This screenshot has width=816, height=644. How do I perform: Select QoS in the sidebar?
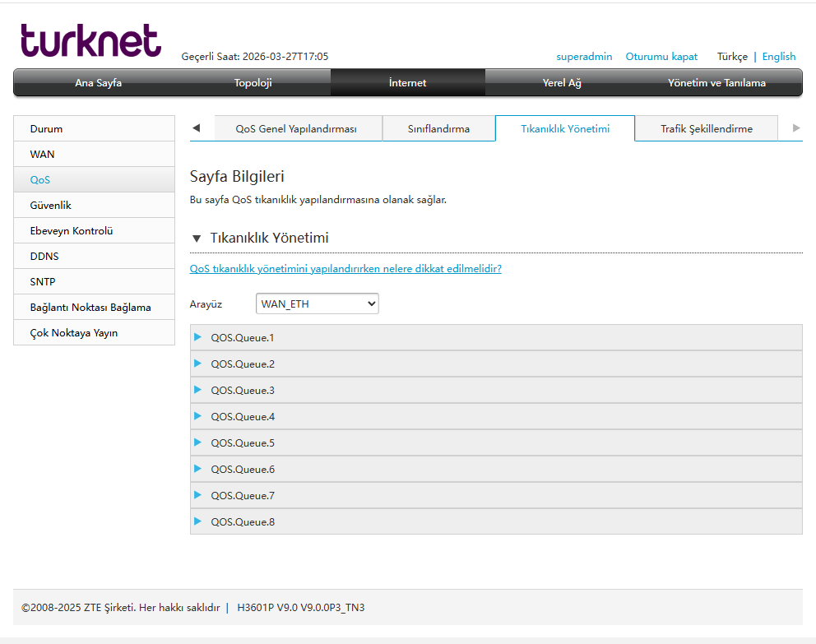[95, 179]
